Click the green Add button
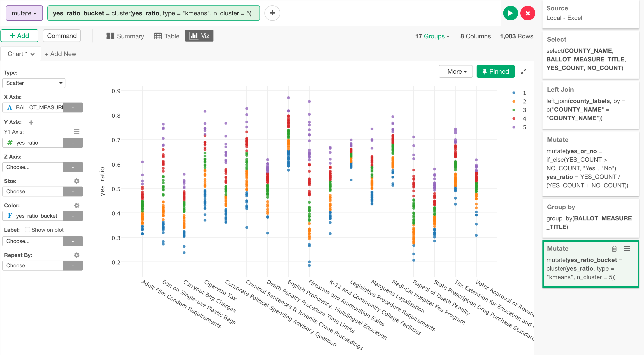644x355 pixels. [x=19, y=36]
